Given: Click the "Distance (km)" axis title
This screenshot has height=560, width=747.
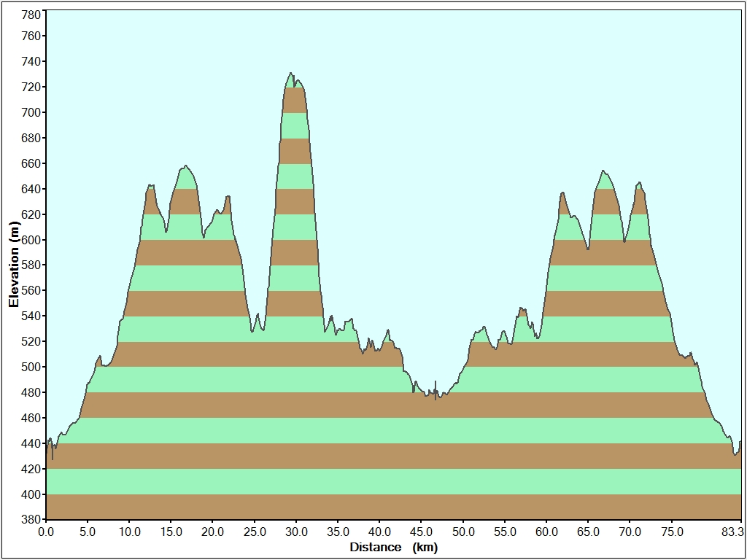Looking at the screenshot, I should tap(393, 547).
